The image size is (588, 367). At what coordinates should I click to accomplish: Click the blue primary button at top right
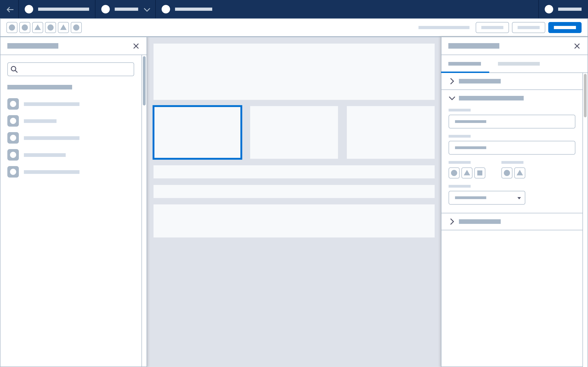[x=565, y=28]
